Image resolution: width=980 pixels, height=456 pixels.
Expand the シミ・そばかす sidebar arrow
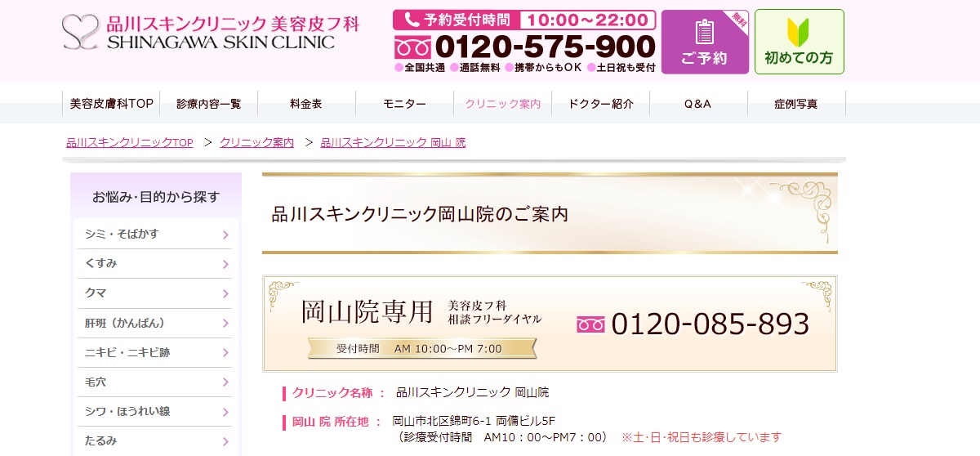coord(225,235)
